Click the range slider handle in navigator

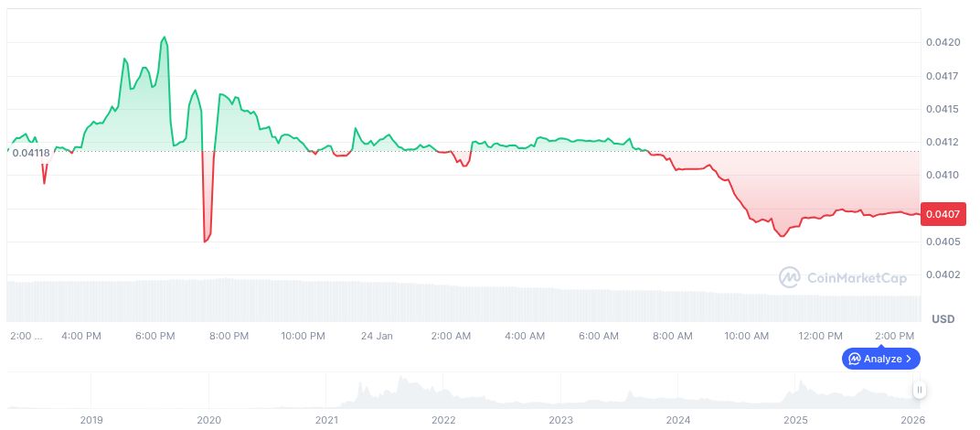pyautogui.click(x=920, y=391)
